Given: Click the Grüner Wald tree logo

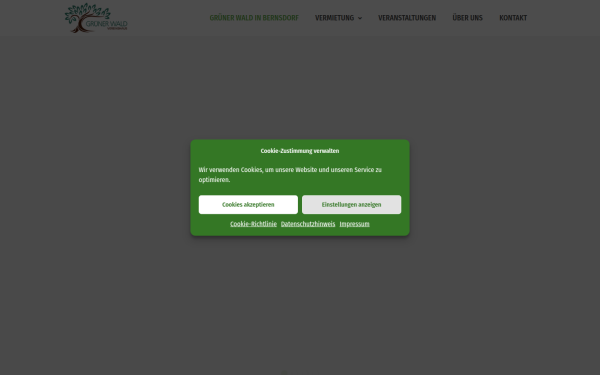Looking at the screenshot, I should click(96, 18).
